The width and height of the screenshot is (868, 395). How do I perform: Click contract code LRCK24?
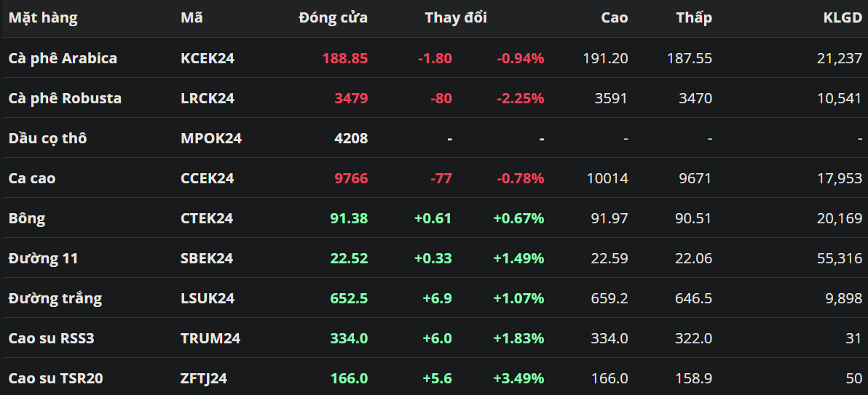tap(208, 98)
